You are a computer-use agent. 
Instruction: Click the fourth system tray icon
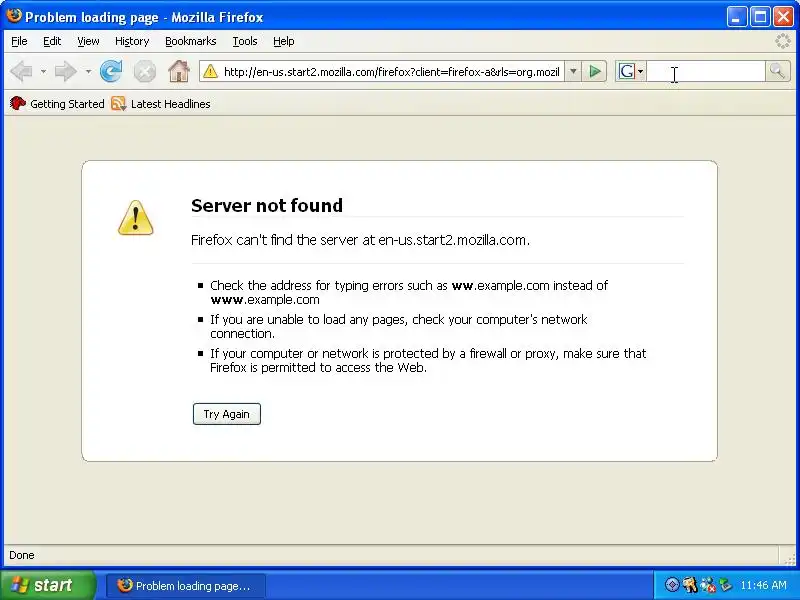(x=725, y=585)
